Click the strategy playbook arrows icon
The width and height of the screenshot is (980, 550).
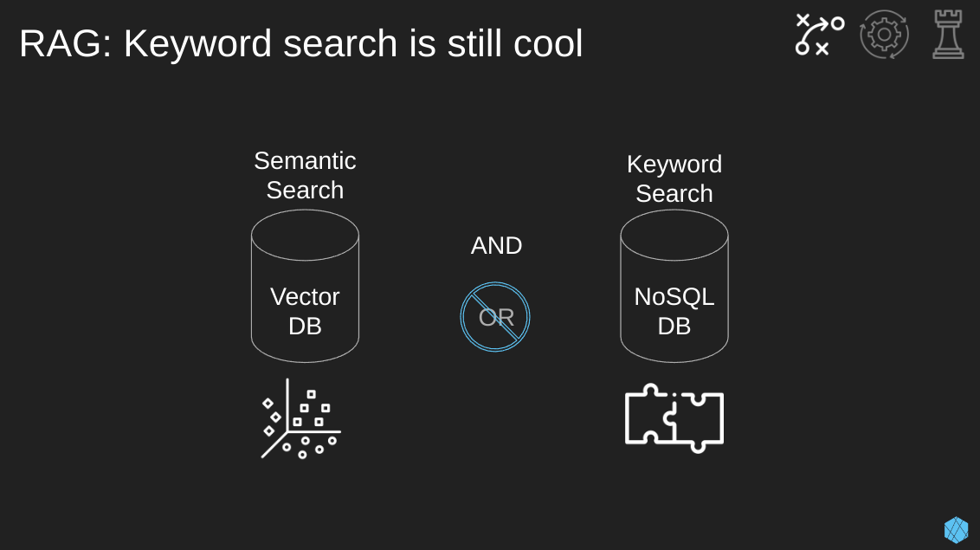coord(820,35)
